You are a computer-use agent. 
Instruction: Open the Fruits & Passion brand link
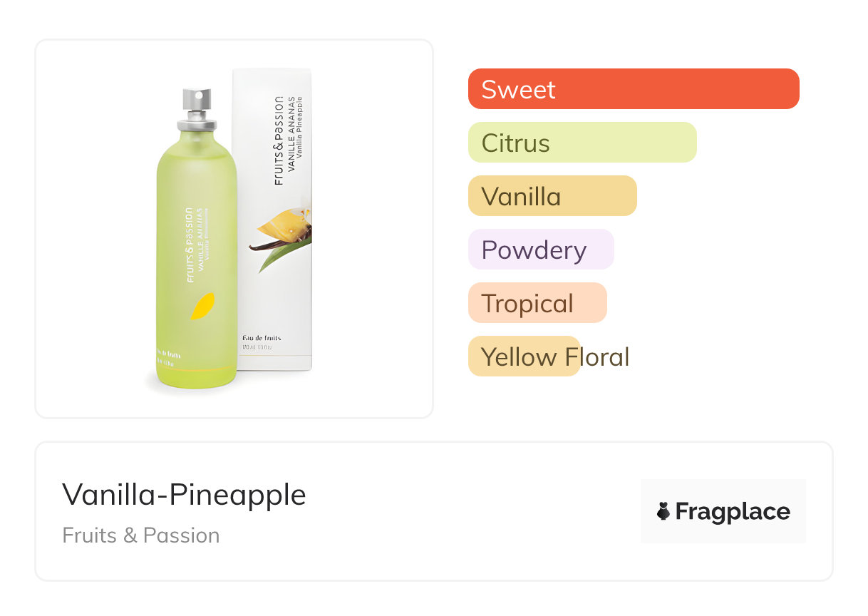(x=140, y=535)
